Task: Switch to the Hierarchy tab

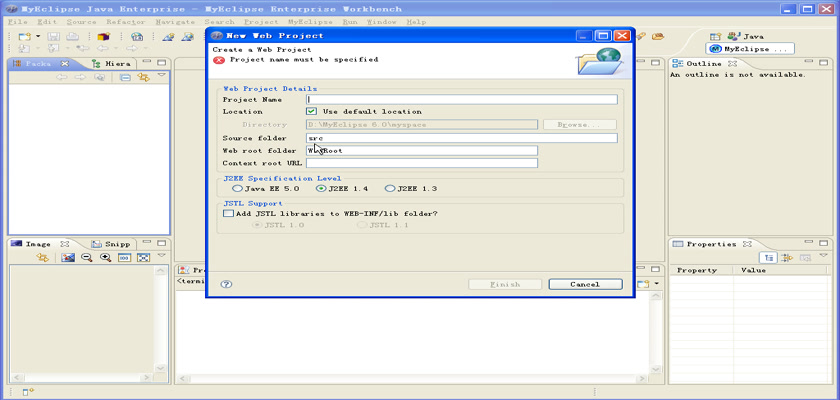Action: click(x=112, y=63)
